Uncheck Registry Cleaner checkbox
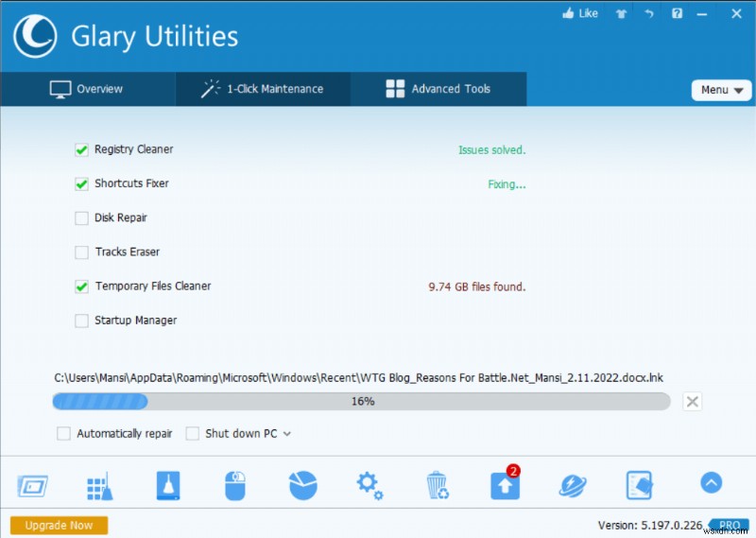 81,149
